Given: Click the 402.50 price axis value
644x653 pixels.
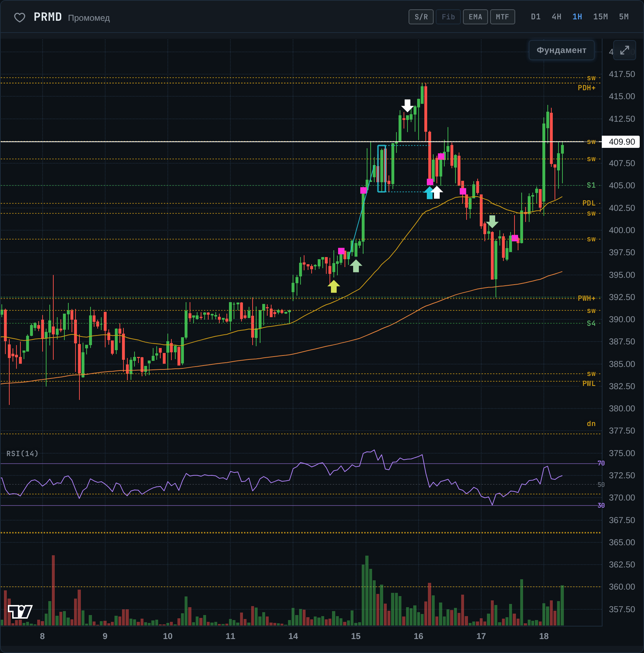Looking at the screenshot, I should coord(622,208).
